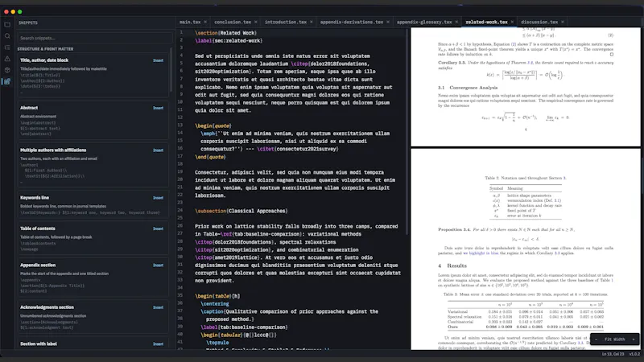Click the 'Corollary 3.3' text in preview
Screen dimensions: 644x362
coord(452,63)
